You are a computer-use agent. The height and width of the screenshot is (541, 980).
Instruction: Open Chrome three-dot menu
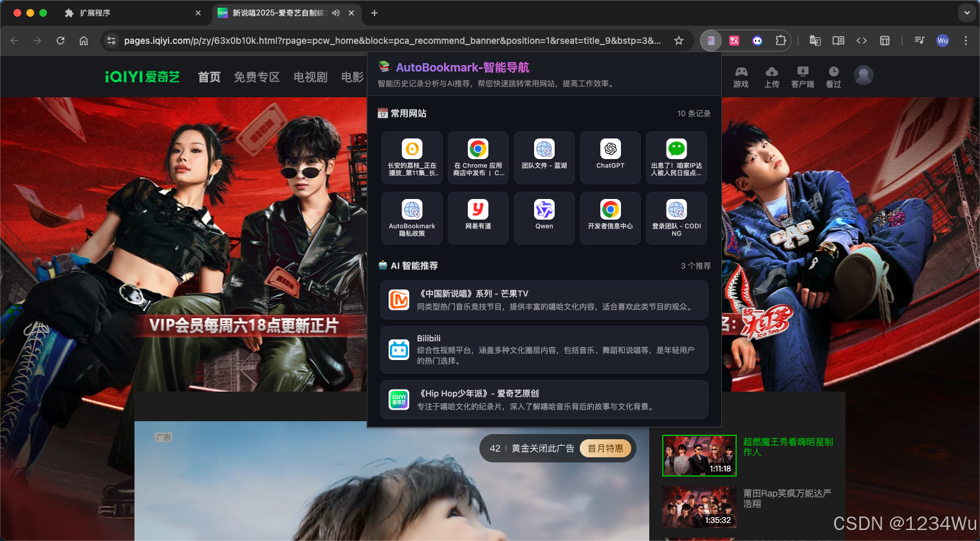[966, 41]
